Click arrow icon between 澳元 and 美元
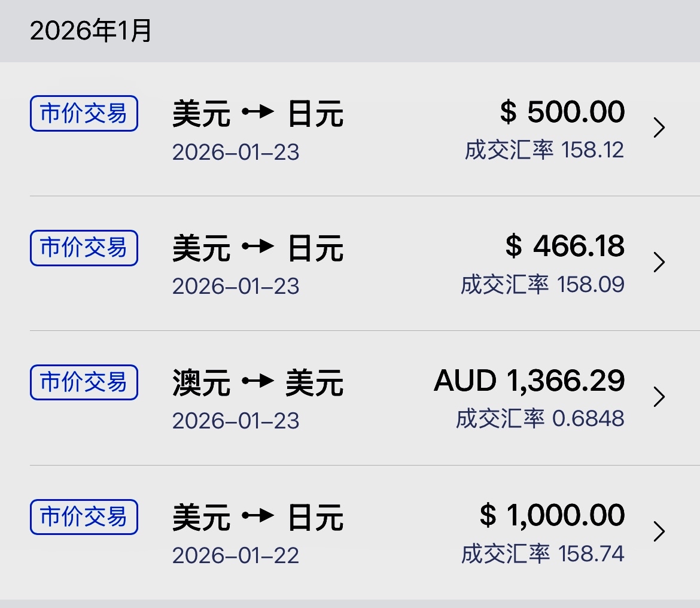 (258, 382)
